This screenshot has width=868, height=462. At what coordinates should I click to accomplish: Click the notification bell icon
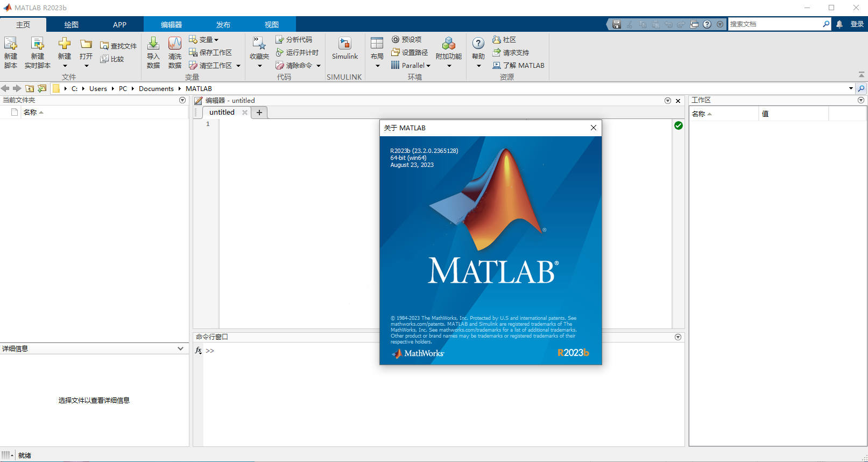[839, 24]
